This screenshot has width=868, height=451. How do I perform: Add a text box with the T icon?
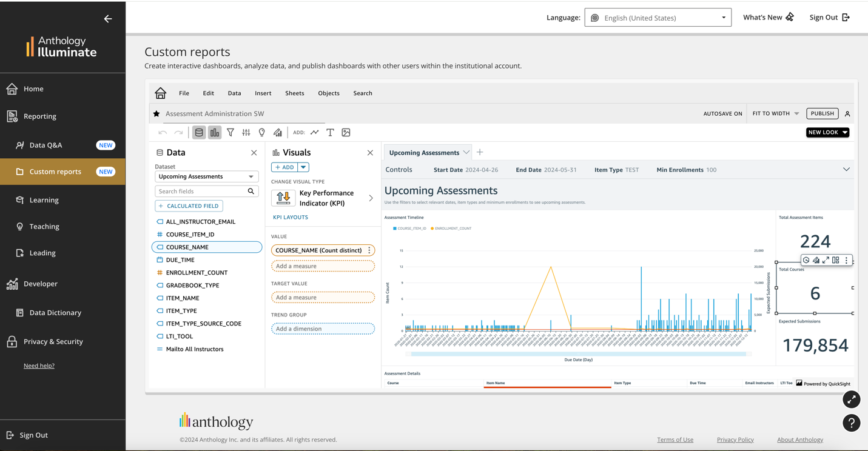tap(330, 132)
